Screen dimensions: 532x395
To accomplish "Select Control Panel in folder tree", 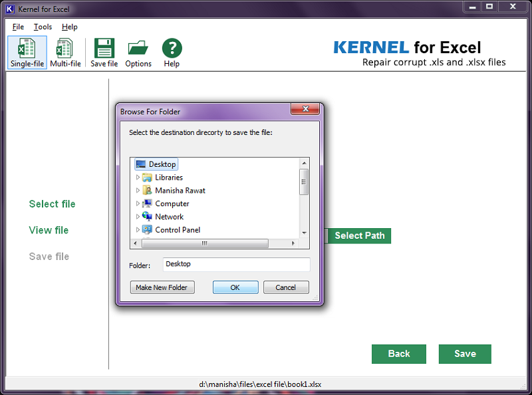I will pyautogui.click(x=178, y=229).
